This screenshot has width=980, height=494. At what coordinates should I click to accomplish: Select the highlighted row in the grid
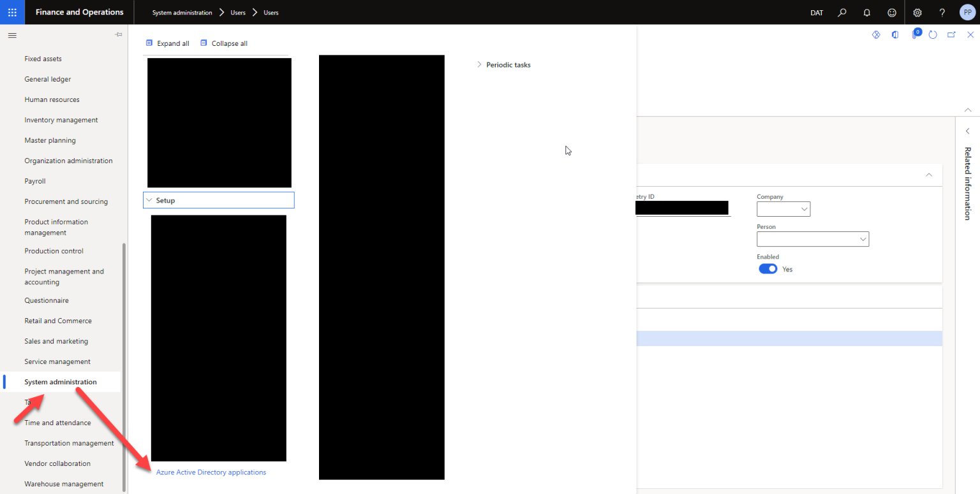[x=789, y=338]
